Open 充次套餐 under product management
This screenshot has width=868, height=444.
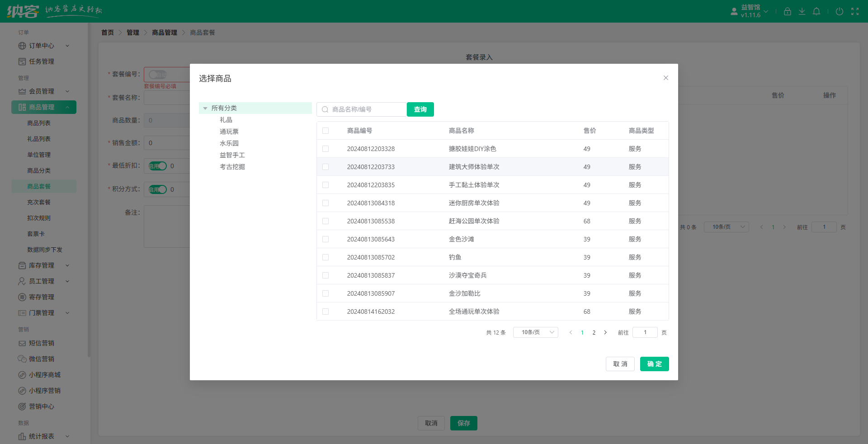click(x=39, y=202)
